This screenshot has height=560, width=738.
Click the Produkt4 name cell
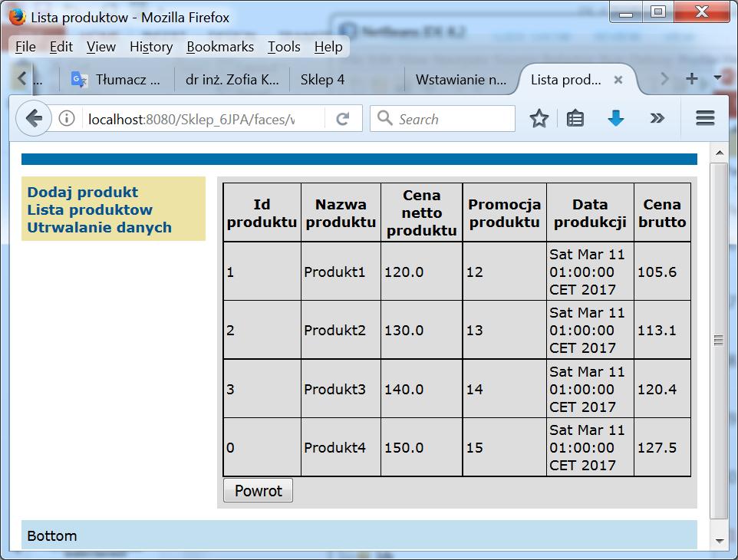click(341, 447)
